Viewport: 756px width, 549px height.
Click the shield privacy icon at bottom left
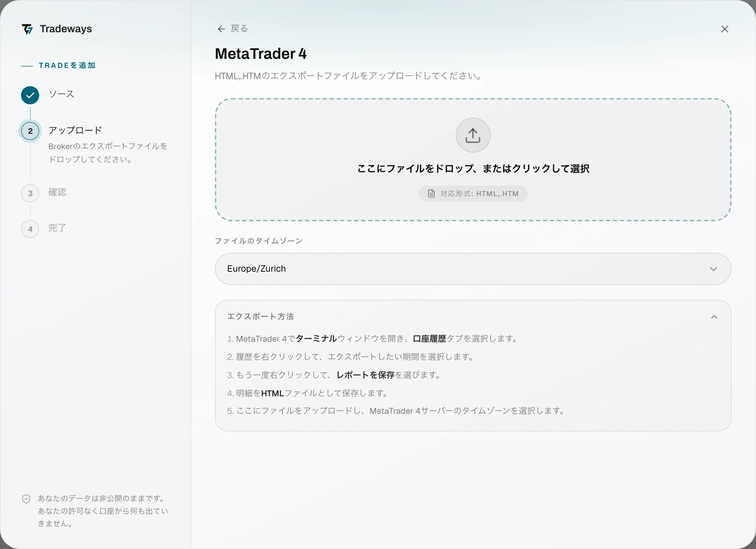tap(26, 499)
